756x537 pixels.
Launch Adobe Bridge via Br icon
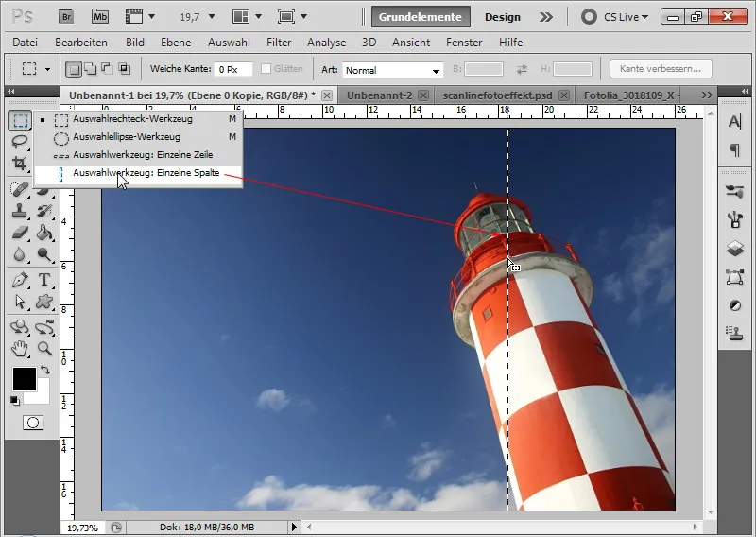point(66,17)
